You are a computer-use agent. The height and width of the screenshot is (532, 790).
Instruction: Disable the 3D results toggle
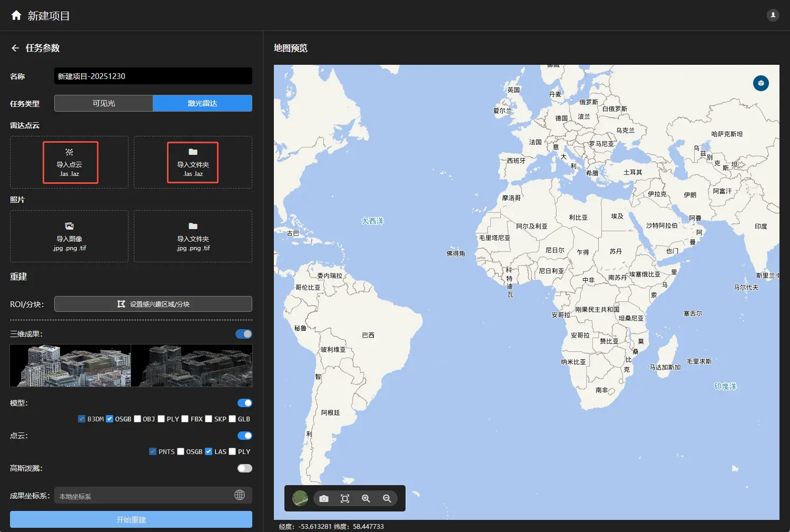point(244,334)
